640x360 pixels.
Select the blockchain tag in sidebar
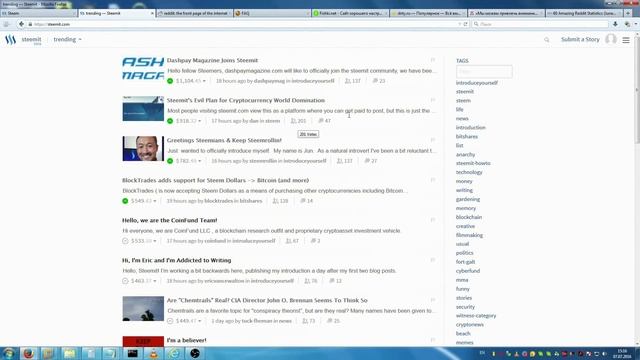click(469, 217)
